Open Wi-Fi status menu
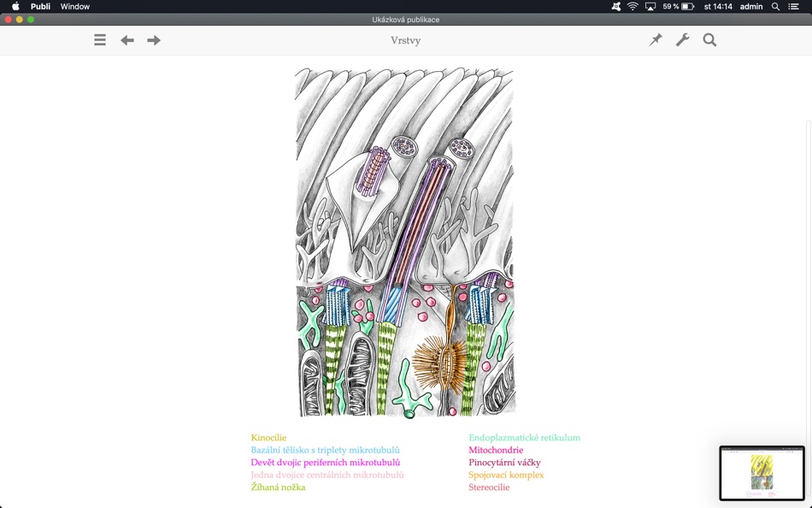This screenshot has height=508, width=812. [x=633, y=6]
